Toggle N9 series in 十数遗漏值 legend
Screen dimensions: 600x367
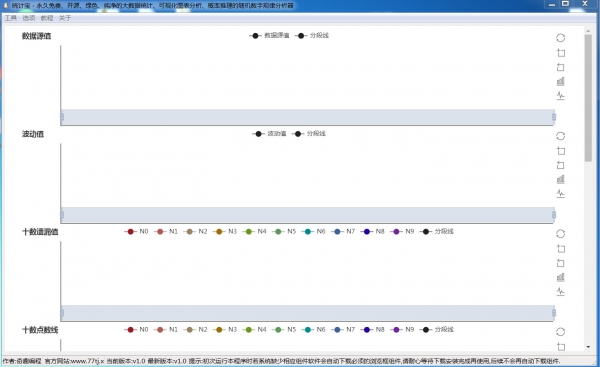click(x=403, y=232)
